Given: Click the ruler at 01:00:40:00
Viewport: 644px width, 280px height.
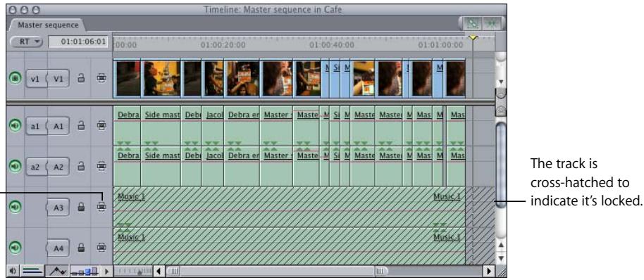Looking at the screenshot, I should tap(332, 45).
